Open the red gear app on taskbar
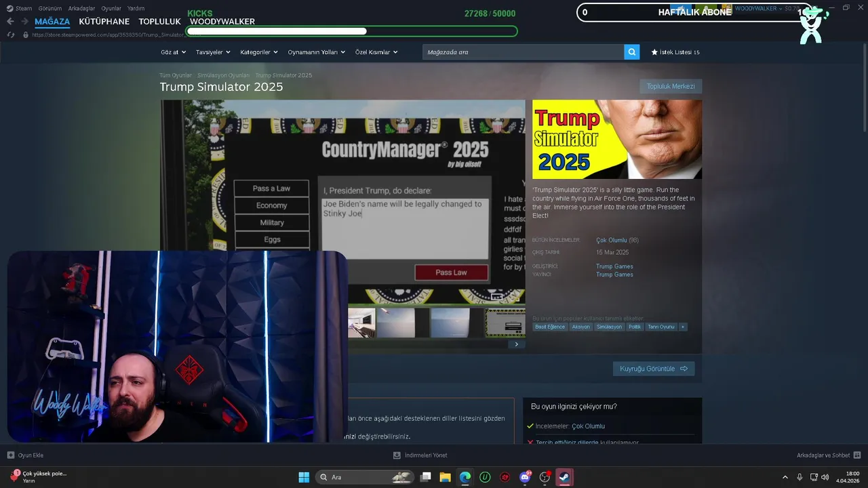Screen dimensions: 868x488 (x=505, y=477)
